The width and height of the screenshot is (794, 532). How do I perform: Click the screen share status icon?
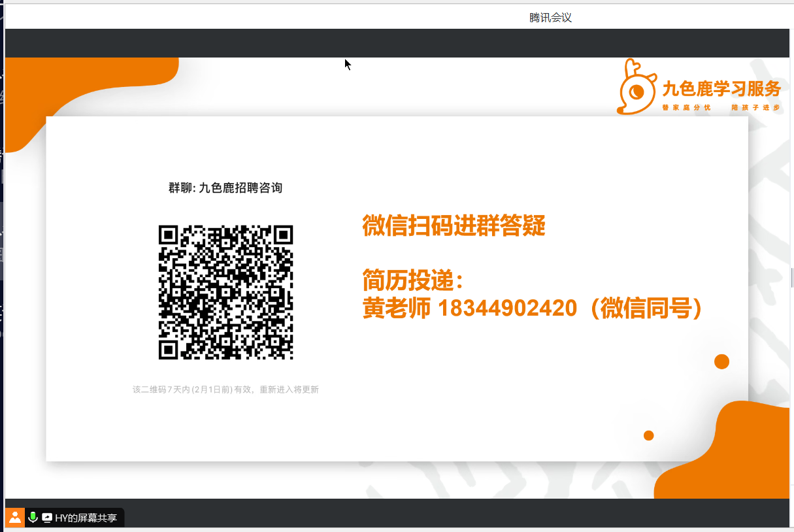(x=47, y=518)
